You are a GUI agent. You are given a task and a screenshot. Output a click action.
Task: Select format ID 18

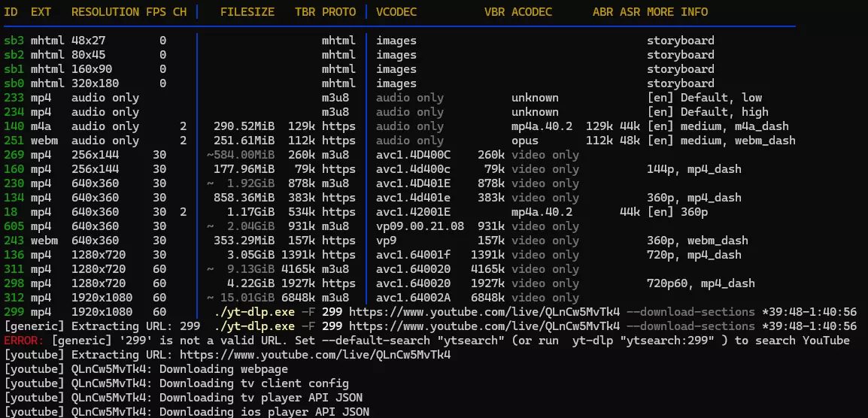[11, 212]
